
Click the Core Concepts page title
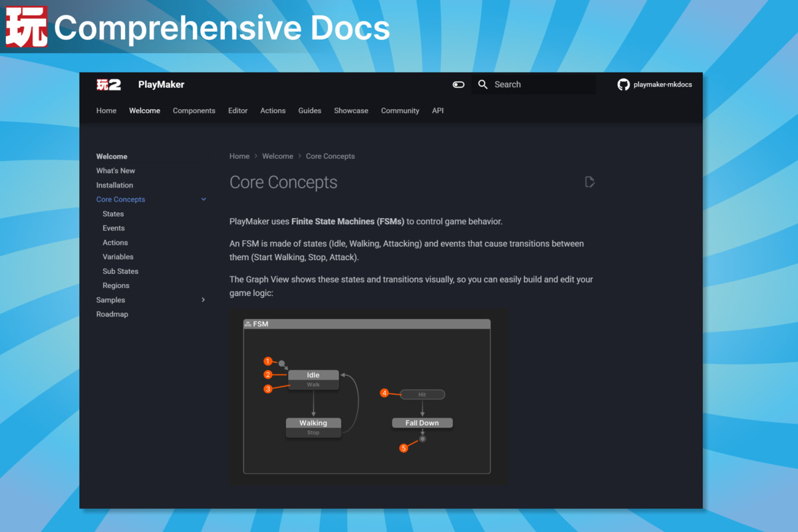point(283,182)
